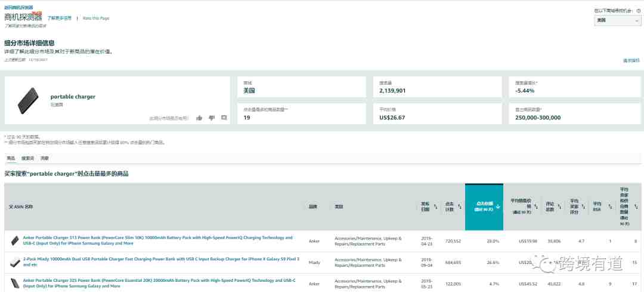Click the portable charger niche title
The width and height of the screenshot is (644, 292).
(73, 97)
